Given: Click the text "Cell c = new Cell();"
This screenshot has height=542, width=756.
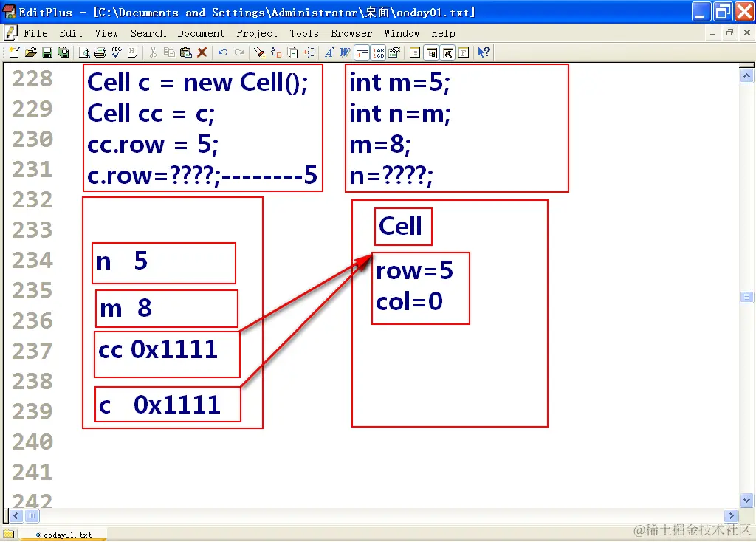Looking at the screenshot, I should (x=197, y=82).
